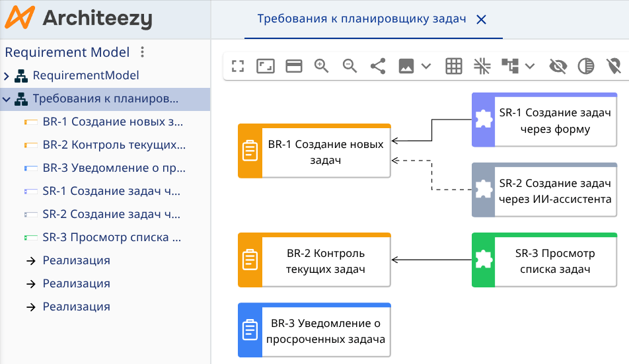The image size is (629, 364).
Task: Collapse the Требования к планиров... tree node
Action: (7, 99)
